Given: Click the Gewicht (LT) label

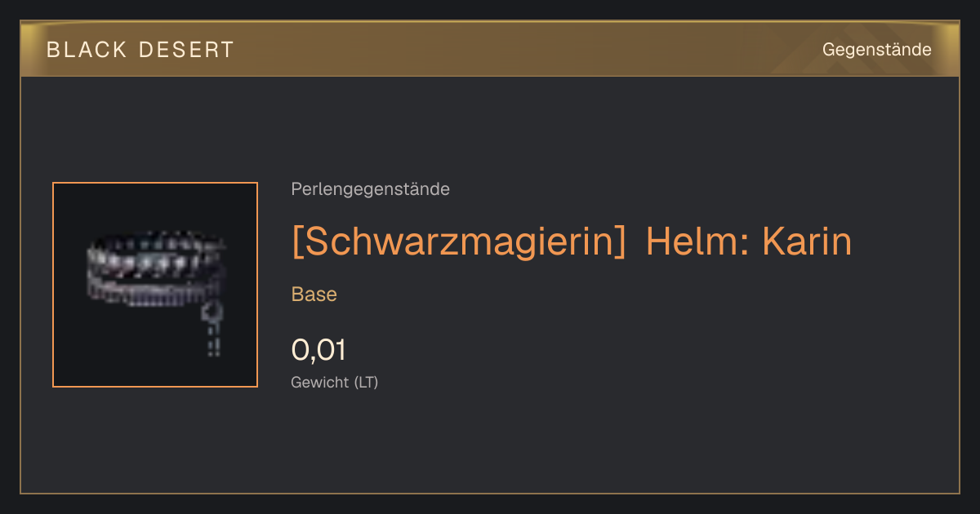Looking at the screenshot, I should pyautogui.click(x=335, y=382).
